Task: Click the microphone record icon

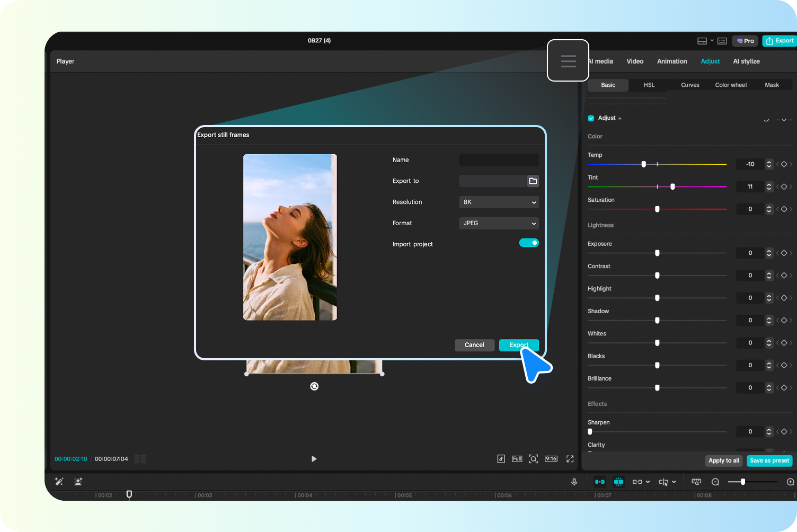Action: [x=574, y=482]
